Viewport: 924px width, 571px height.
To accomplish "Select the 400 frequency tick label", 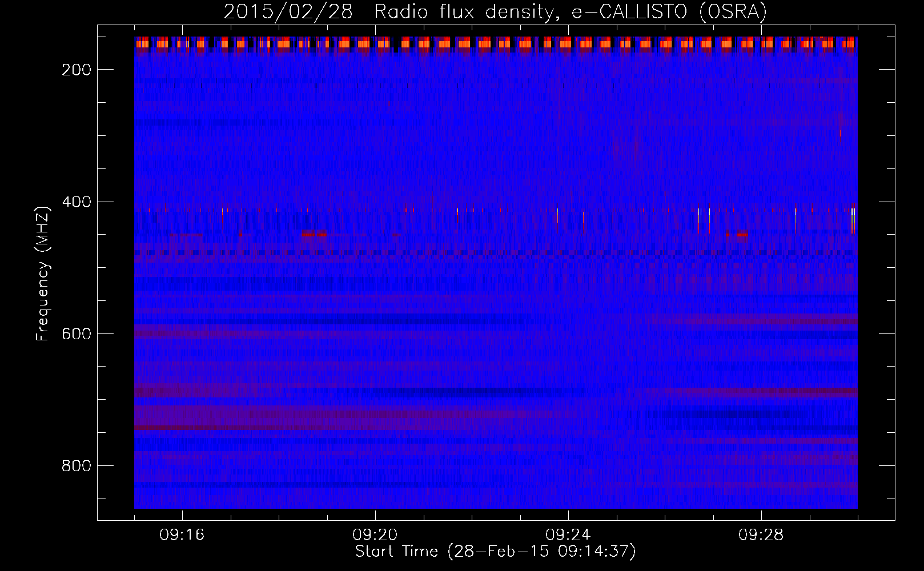I will pyautogui.click(x=77, y=202).
